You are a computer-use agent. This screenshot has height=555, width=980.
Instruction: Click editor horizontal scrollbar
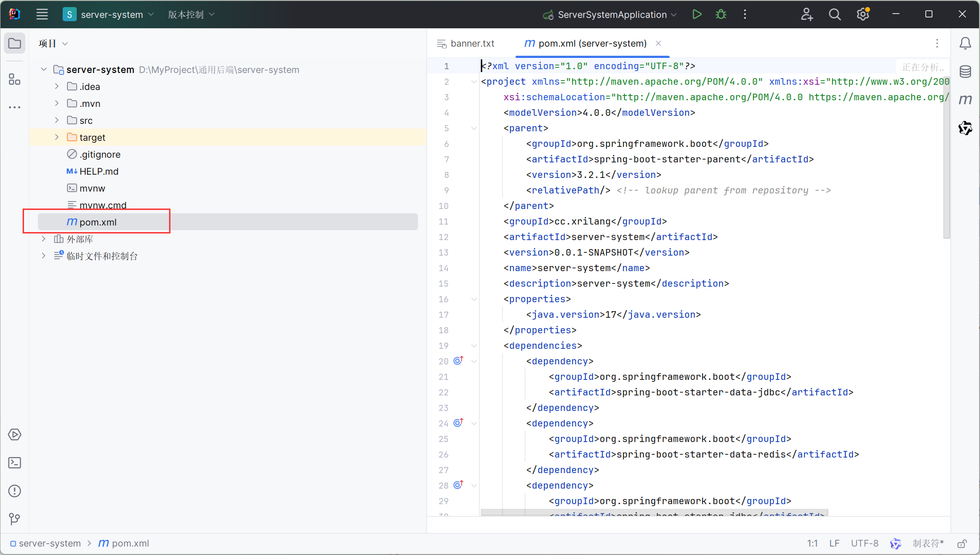coord(654,512)
